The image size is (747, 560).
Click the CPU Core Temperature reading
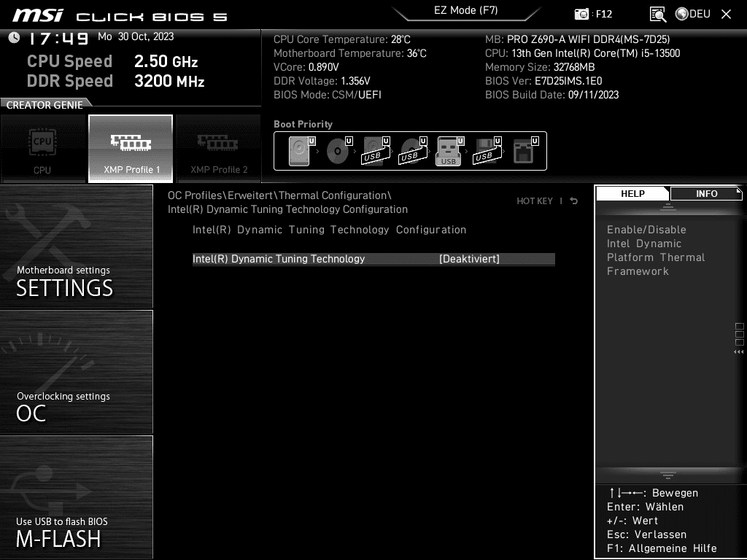[341, 39]
